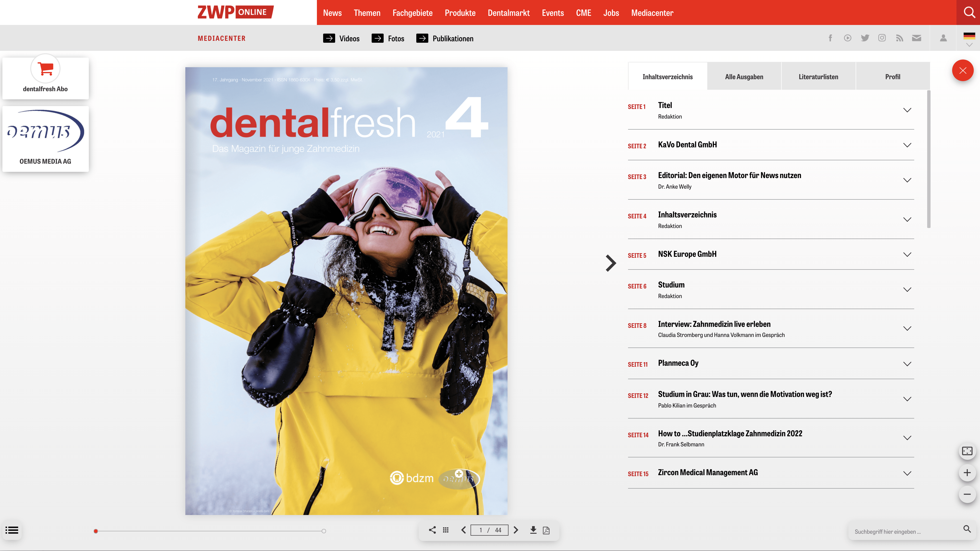Viewport: 980px width, 551px height.
Task: Expand How to Studienplatzklage entry chevron
Action: coord(907,438)
